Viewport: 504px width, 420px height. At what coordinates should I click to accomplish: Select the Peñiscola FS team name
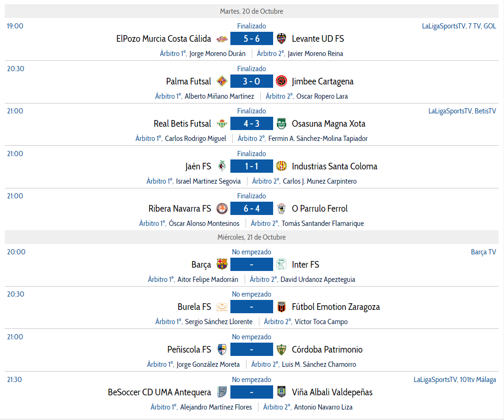(189, 350)
